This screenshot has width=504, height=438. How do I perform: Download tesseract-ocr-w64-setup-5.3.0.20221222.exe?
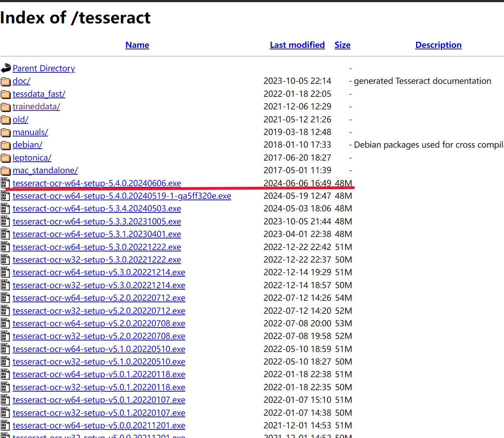pyautogui.click(x=97, y=247)
